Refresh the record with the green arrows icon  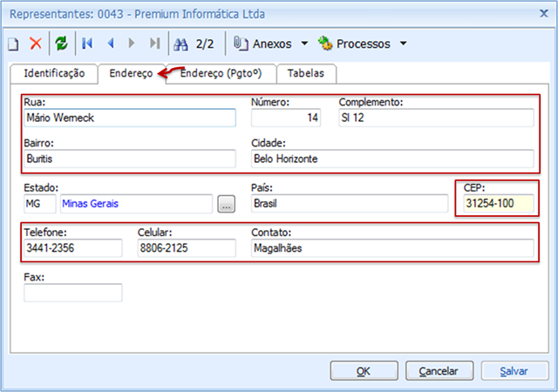pos(61,44)
